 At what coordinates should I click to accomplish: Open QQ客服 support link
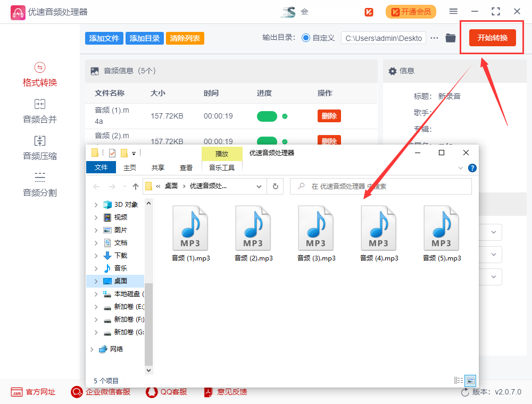(166, 392)
